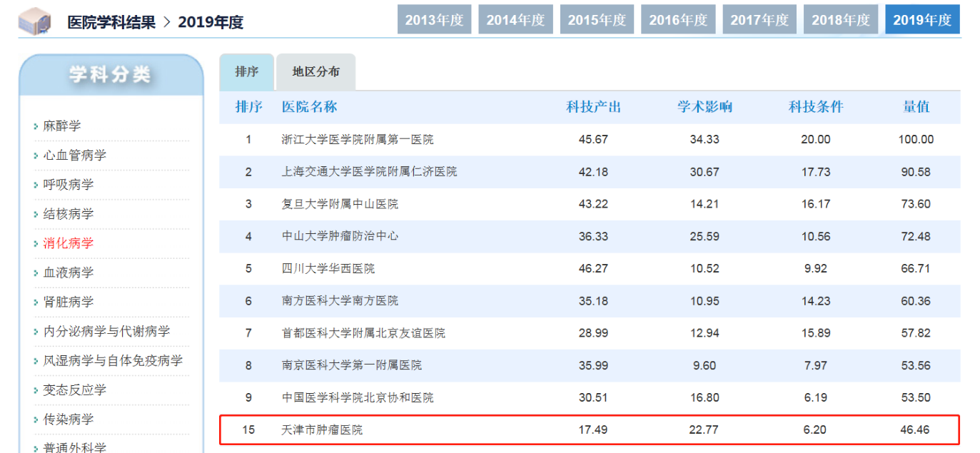Viewport: 980px width, 453px height.
Task: Click the 量值 column header
Action: click(916, 107)
